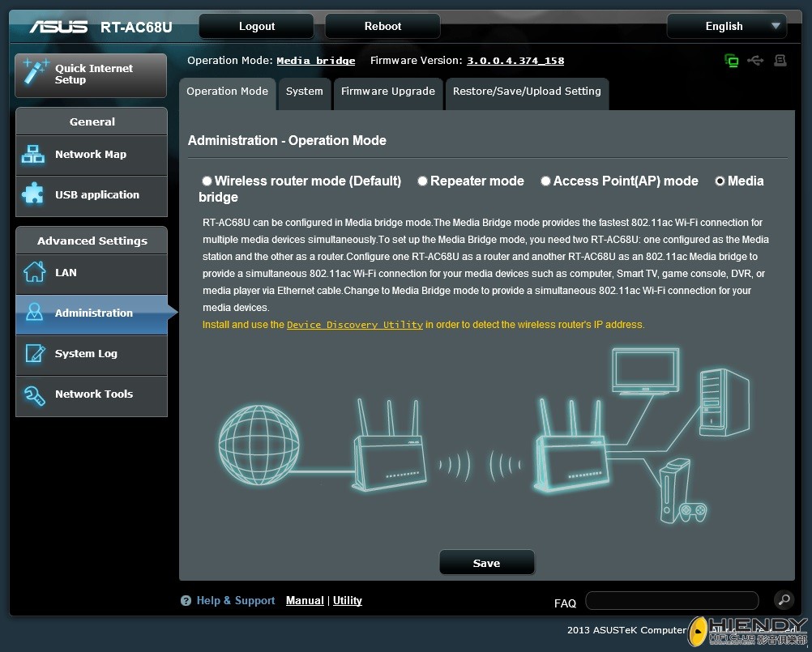Select Access Point(AP) mode option
This screenshot has width=812, height=652.
tap(545, 181)
